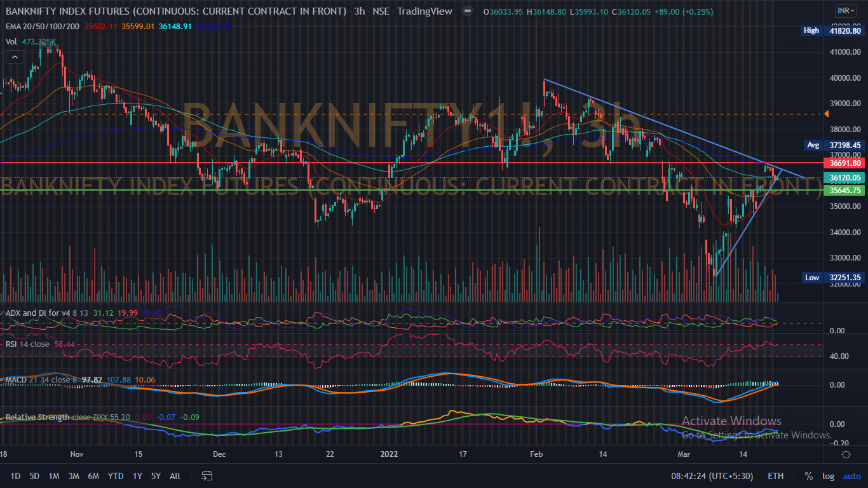Viewport: 868px width, 488px height.
Task: Select the YTD time range
Action: [116, 476]
